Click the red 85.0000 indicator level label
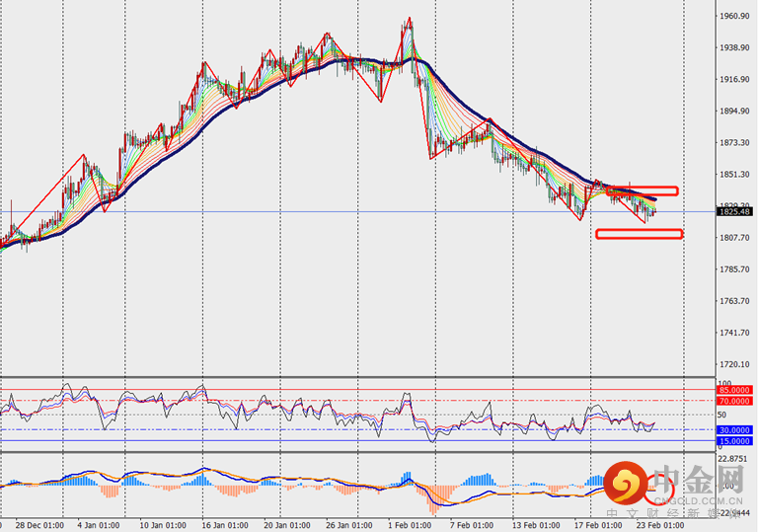Viewport: 758px width, 532px height. (735, 392)
